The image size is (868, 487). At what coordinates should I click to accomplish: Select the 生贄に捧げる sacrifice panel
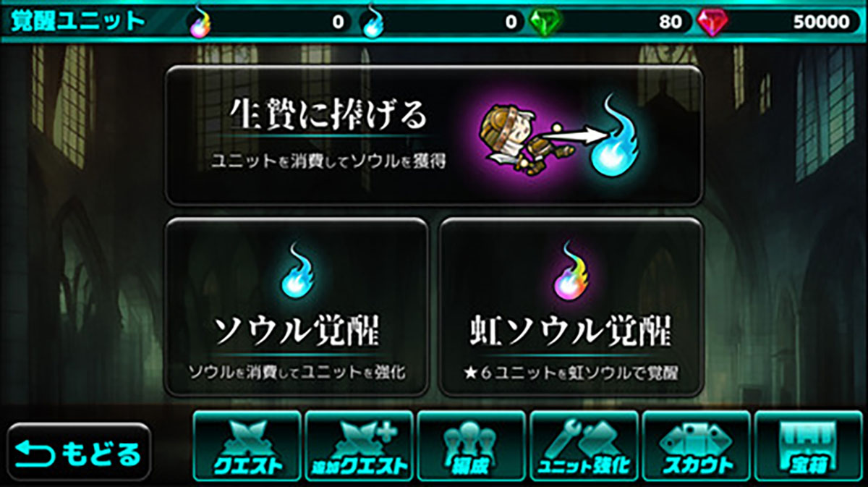(434, 135)
